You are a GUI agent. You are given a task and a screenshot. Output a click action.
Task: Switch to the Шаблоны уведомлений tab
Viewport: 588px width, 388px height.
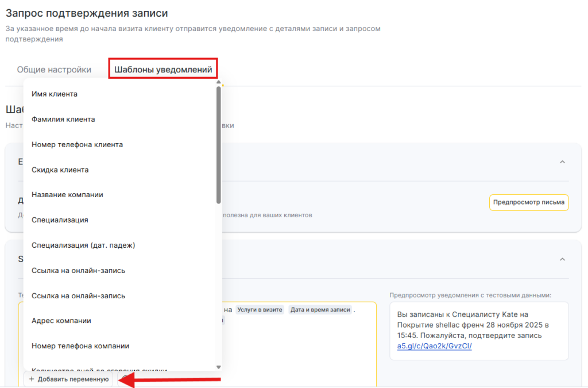(x=163, y=70)
